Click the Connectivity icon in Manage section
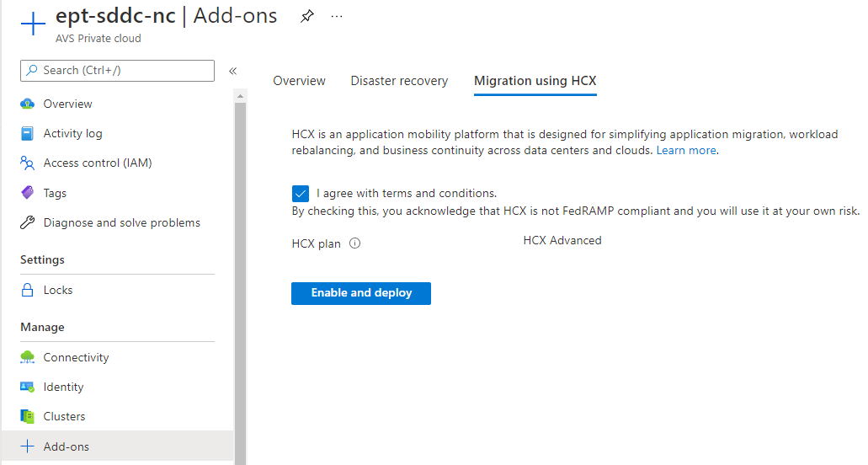 coord(28,358)
